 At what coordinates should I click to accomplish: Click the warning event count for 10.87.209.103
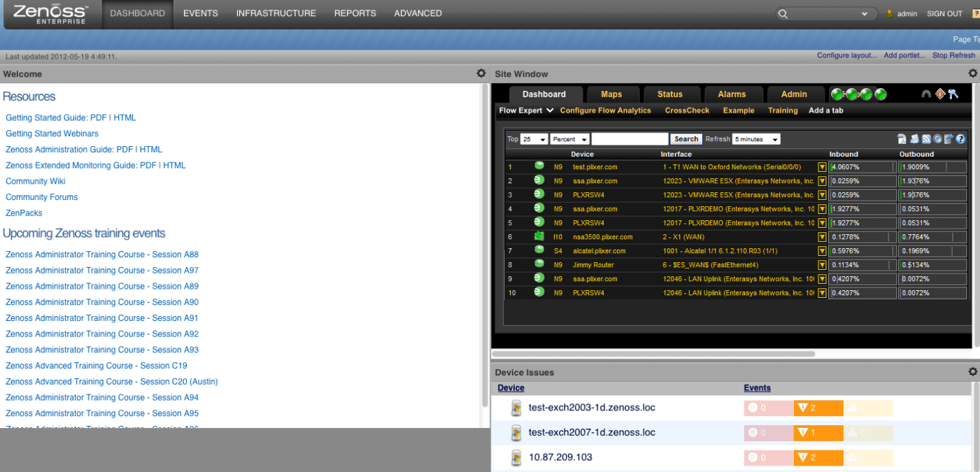[x=868, y=458]
